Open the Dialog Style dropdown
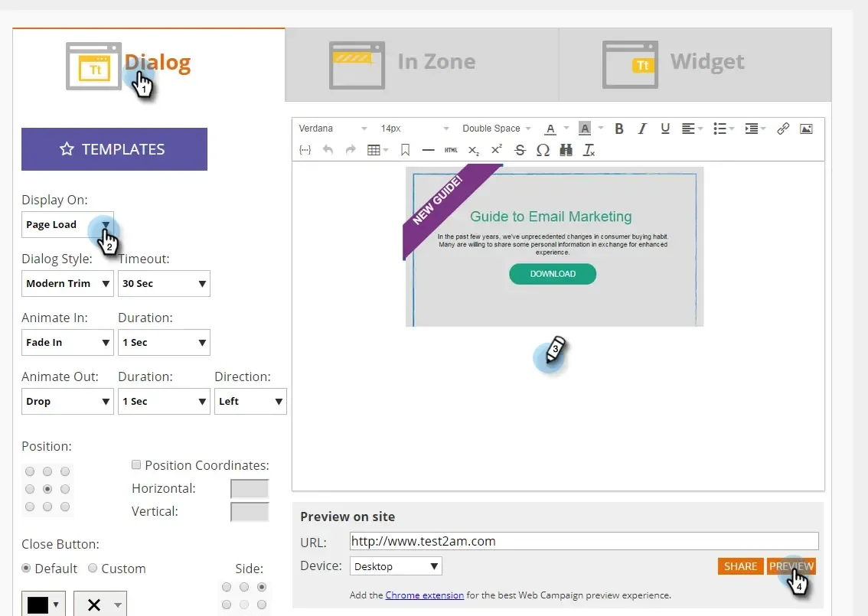Image resolution: width=868 pixels, height=616 pixels. point(67,283)
